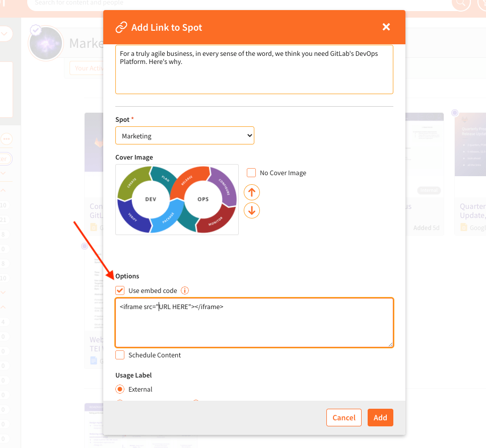Click the three-dots icon in left sidebar
Image resolution: width=486 pixels, height=448 pixels.
tap(6, 139)
